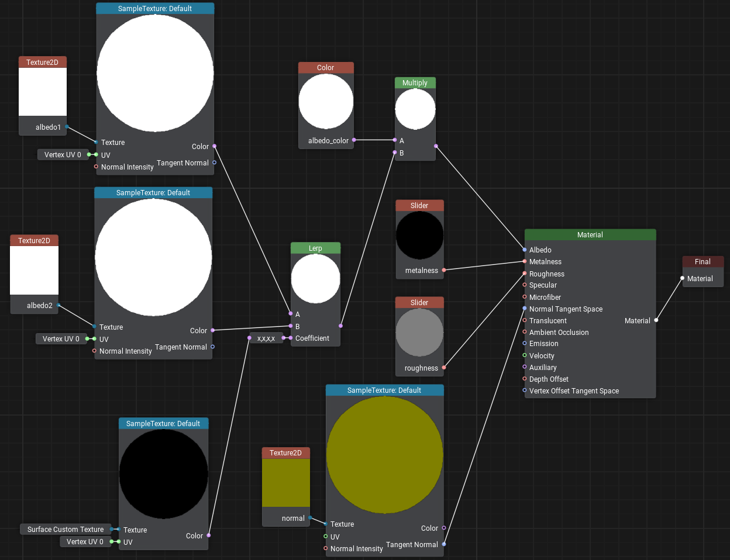
Task: Select the Roughness input port on Material node
Action: (x=525, y=274)
